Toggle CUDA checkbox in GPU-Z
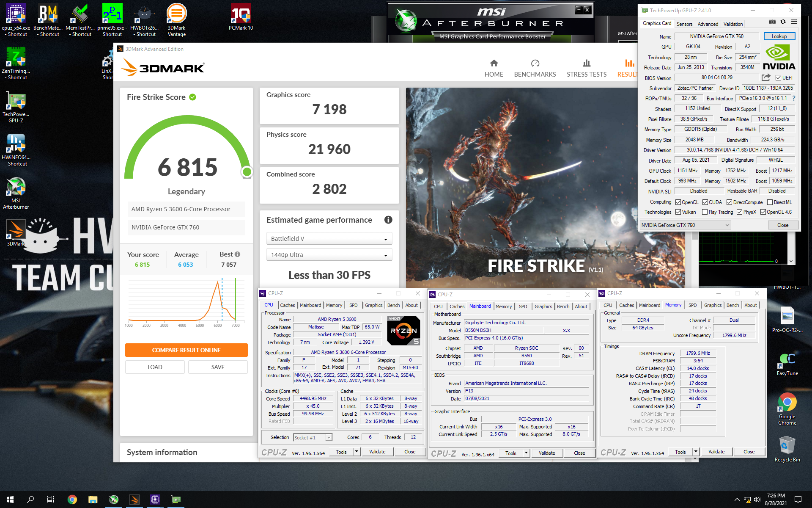This screenshot has height=508, width=812. pyautogui.click(x=705, y=202)
